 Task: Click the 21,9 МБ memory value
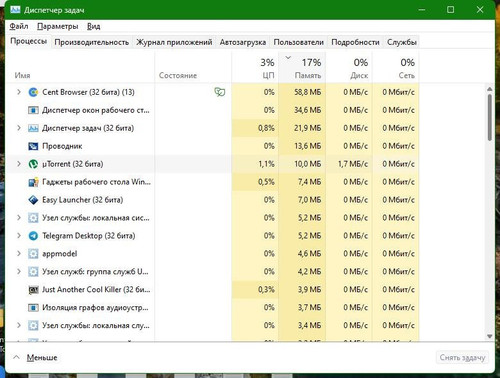307,128
